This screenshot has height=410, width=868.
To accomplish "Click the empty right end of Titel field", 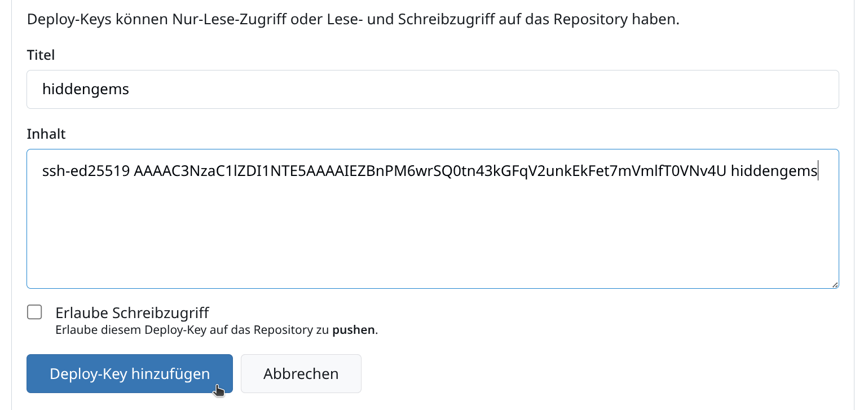I will point(733,89).
